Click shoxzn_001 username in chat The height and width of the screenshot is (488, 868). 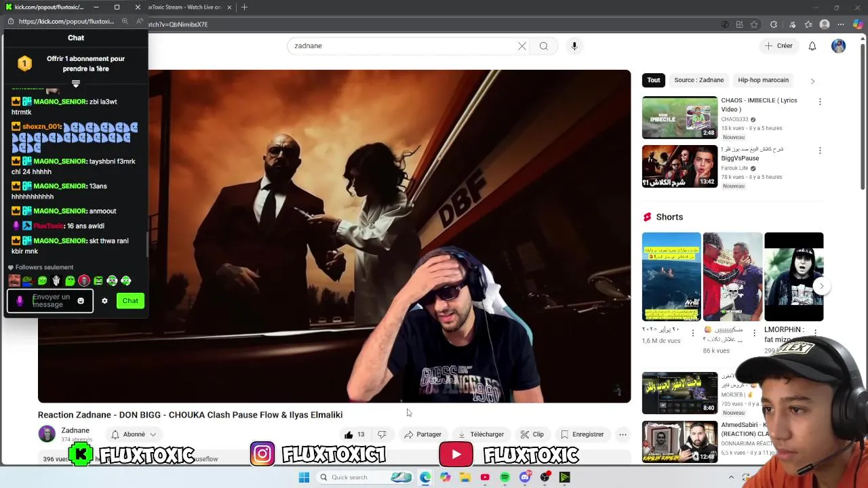point(42,126)
